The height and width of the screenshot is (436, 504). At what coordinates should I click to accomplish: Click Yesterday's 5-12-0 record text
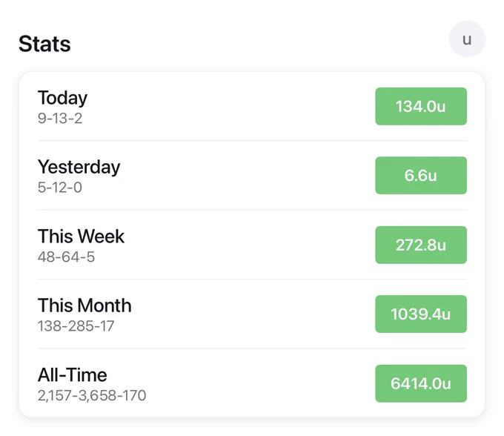pyautogui.click(x=60, y=188)
